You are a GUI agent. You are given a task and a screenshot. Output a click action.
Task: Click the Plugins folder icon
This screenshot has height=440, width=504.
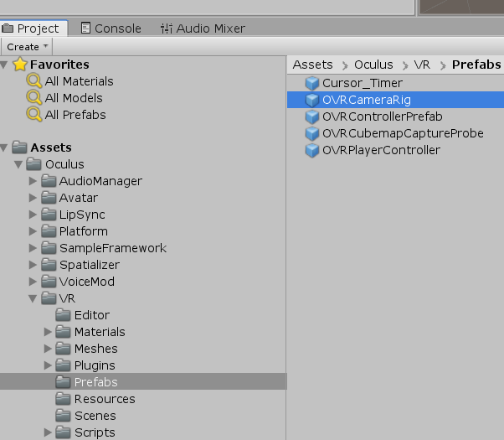point(63,365)
